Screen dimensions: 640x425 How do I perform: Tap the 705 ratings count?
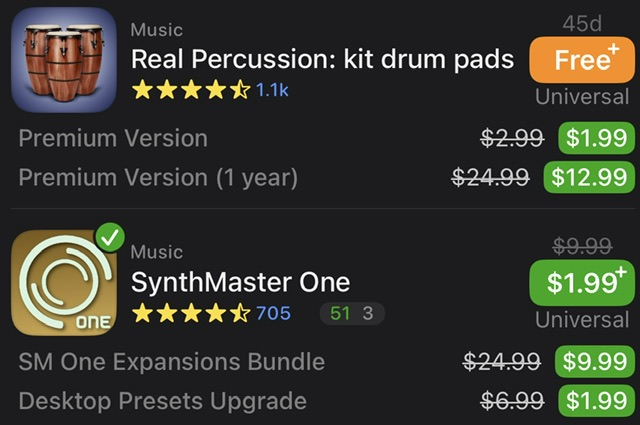click(x=273, y=314)
